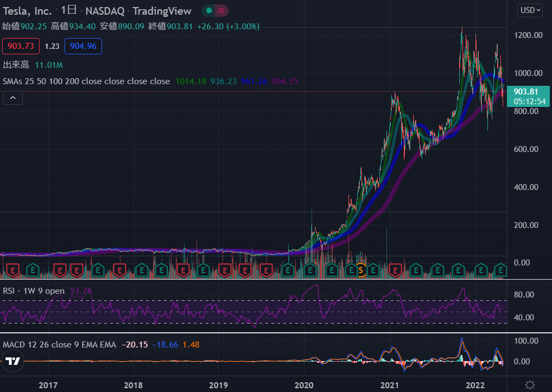The width and height of the screenshot is (552, 392).
Task: Click the green earnings marker just left of 2017
Action: [33, 270]
